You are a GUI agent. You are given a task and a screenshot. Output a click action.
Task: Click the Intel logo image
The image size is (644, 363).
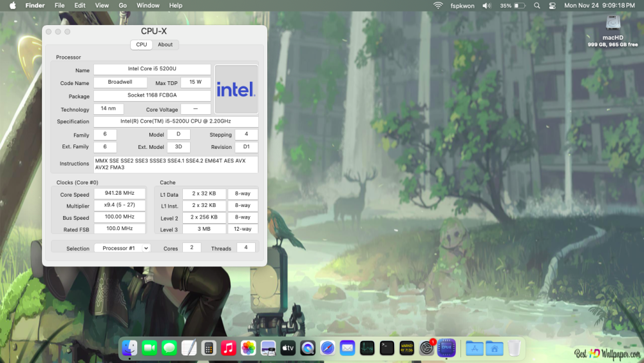pyautogui.click(x=236, y=89)
